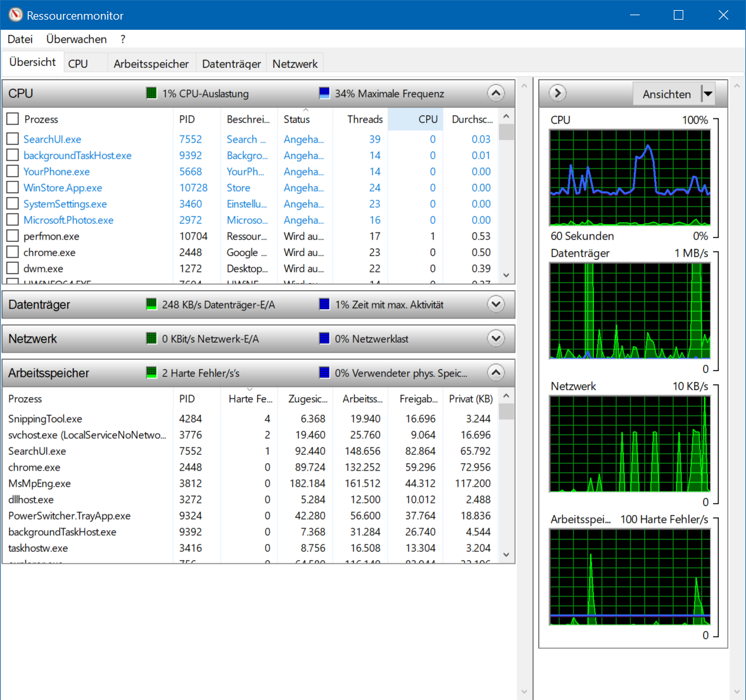The height and width of the screenshot is (700, 746).
Task: Click the green CPU-Auslastung indicator square
Action: (151, 93)
